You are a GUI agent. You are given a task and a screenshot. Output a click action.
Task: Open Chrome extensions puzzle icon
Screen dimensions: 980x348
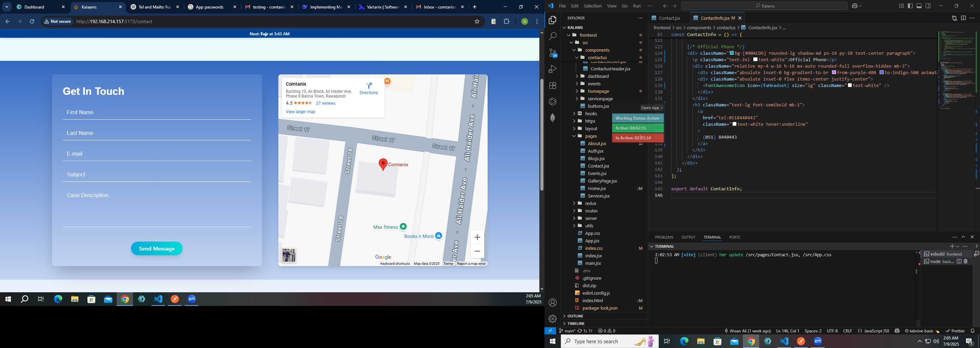click(506, 22)
